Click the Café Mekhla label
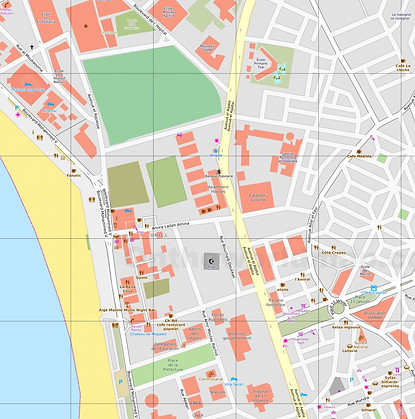415x419 pixels. 359,156
